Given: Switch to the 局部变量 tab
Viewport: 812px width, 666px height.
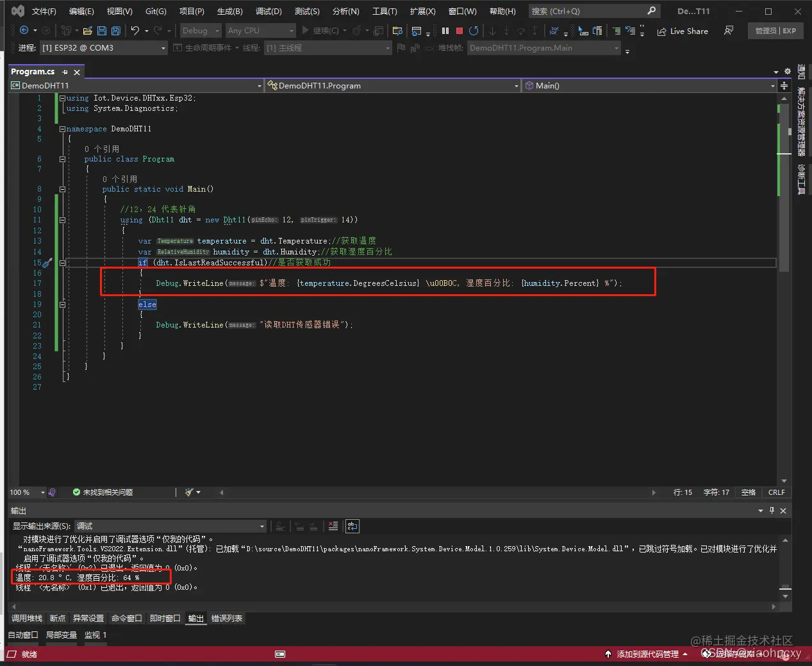Looking at the screenshot, I should tap(62, 635).
